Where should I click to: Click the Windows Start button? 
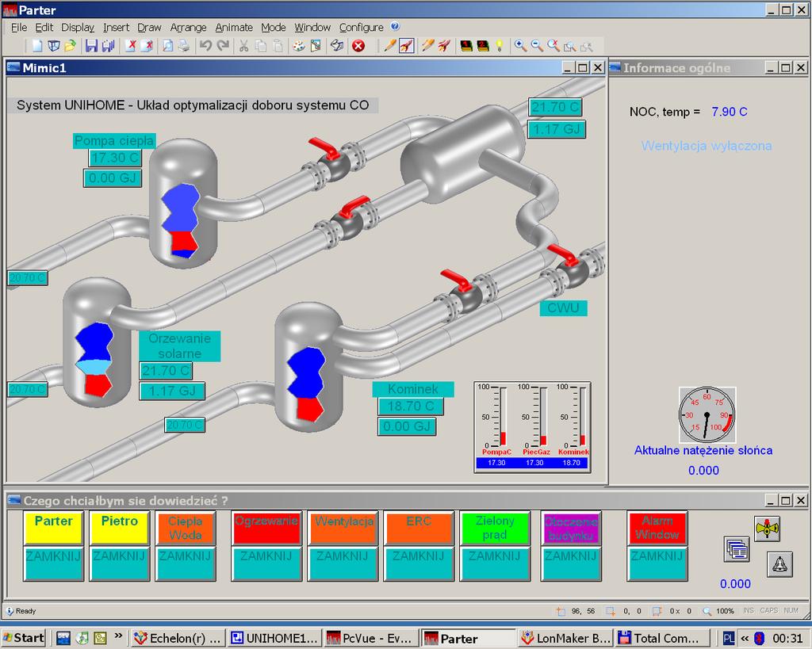(24, 638)
